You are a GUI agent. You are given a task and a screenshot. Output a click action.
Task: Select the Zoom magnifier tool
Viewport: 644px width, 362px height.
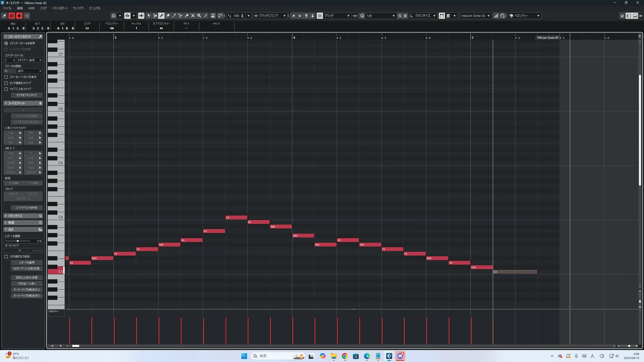pyautogui.click(x=199, y=16)
